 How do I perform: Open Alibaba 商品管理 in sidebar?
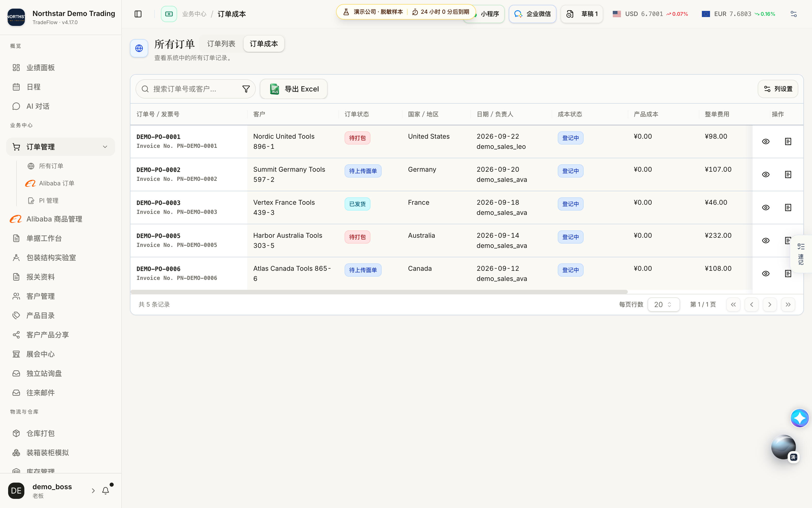tap(60, 219)
